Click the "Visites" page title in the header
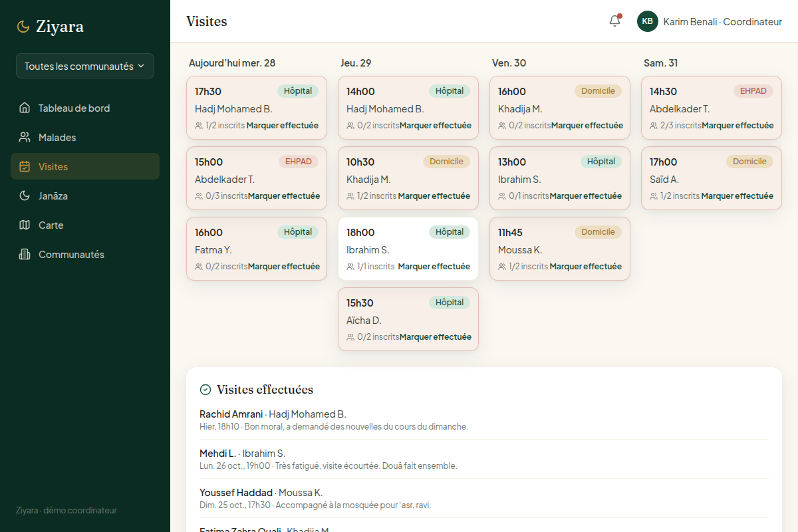Image resolution: width=798 pixels, height=532 pixels. 207,21
